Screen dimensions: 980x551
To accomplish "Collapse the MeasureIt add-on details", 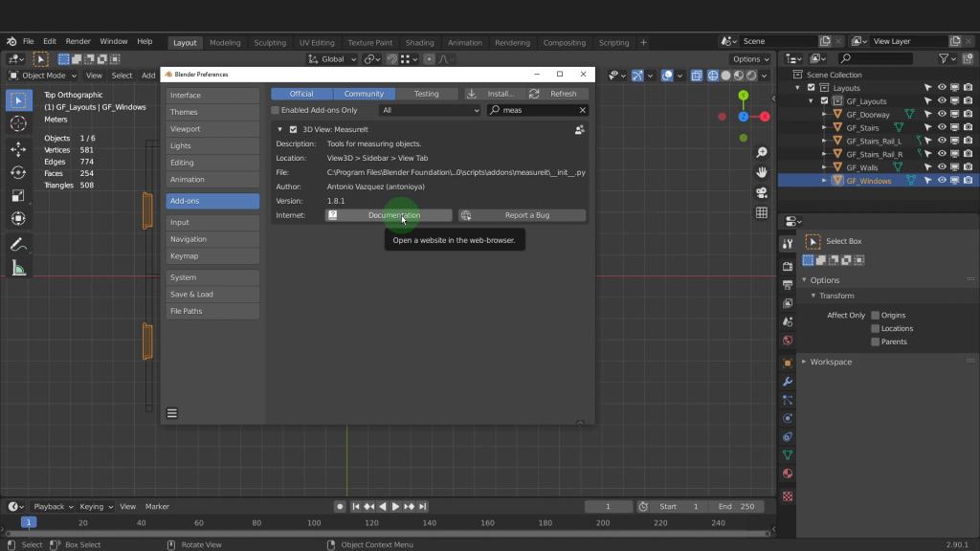I will [280, 129].
